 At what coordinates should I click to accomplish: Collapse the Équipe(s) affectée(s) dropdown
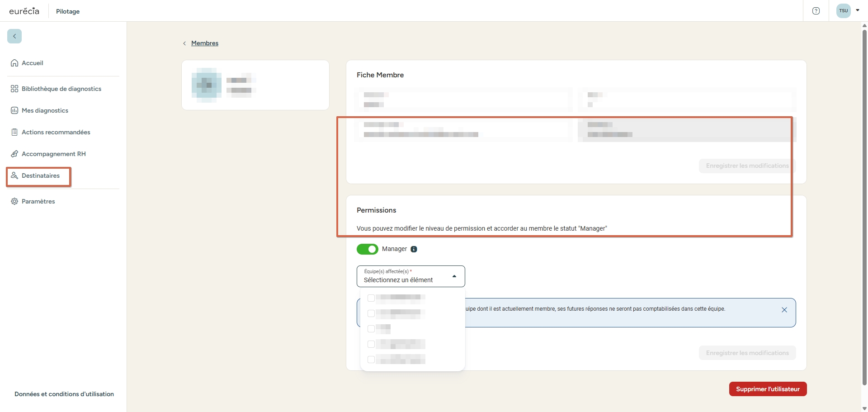454,276
